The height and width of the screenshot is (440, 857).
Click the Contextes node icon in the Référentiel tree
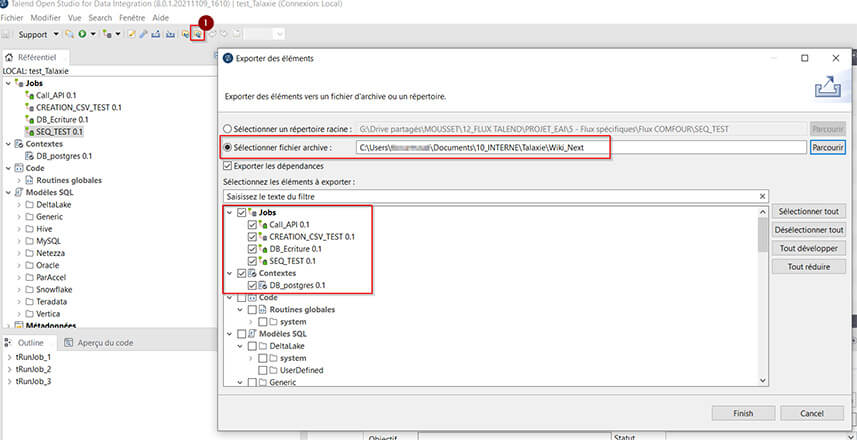(20, 144)
